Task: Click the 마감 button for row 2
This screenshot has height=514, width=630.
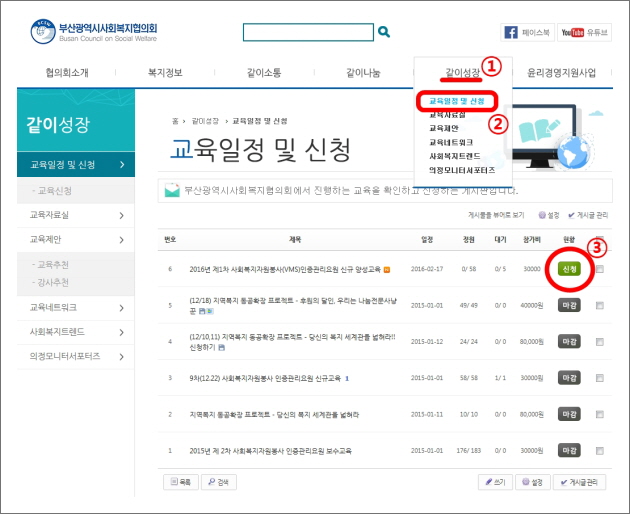Action: (x=569, y=414)
